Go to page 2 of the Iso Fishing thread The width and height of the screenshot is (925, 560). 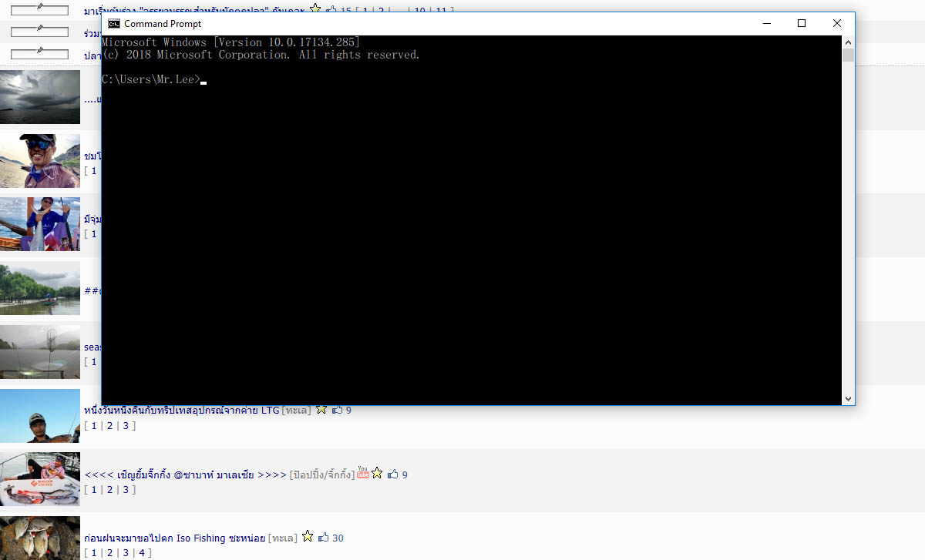click(x=109, y=552)
